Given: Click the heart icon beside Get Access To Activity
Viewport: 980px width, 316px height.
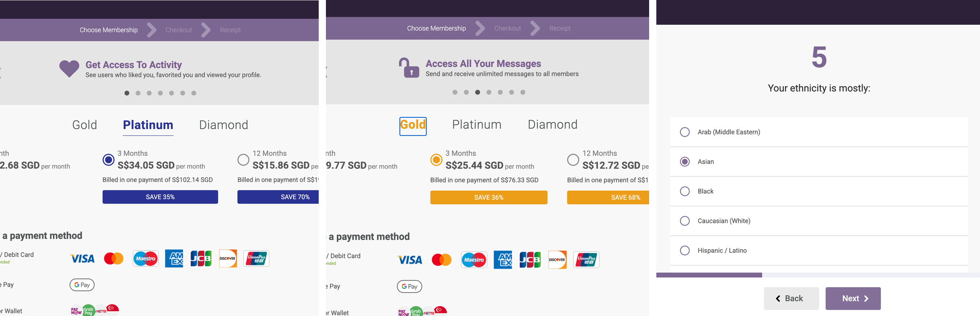Looking at the screenshot, I should point(69,69).
